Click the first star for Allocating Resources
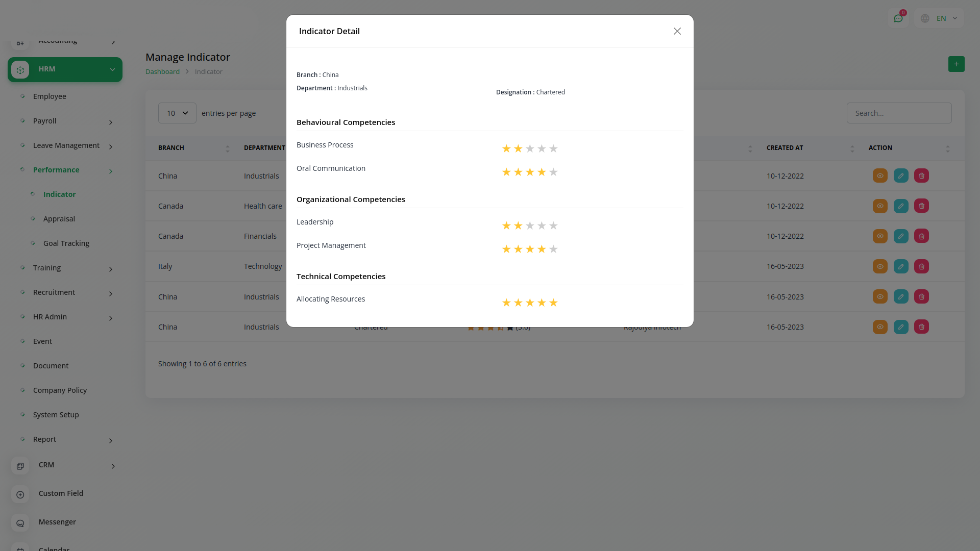980x551 pixels. pos(506,303)
